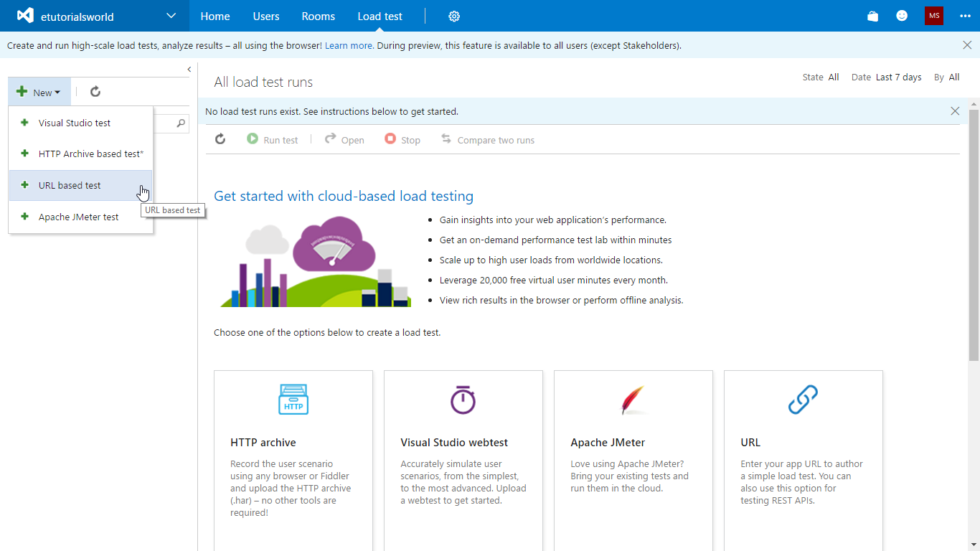Click the vertical scrollbar thumb
This screenshot has height=551, width=980.
coord(974,235)
